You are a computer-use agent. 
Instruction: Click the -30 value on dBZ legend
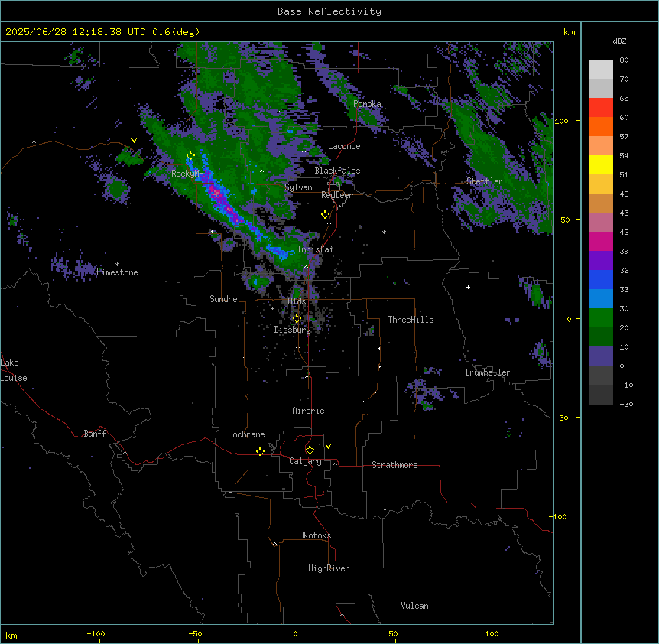click(626, 405)
